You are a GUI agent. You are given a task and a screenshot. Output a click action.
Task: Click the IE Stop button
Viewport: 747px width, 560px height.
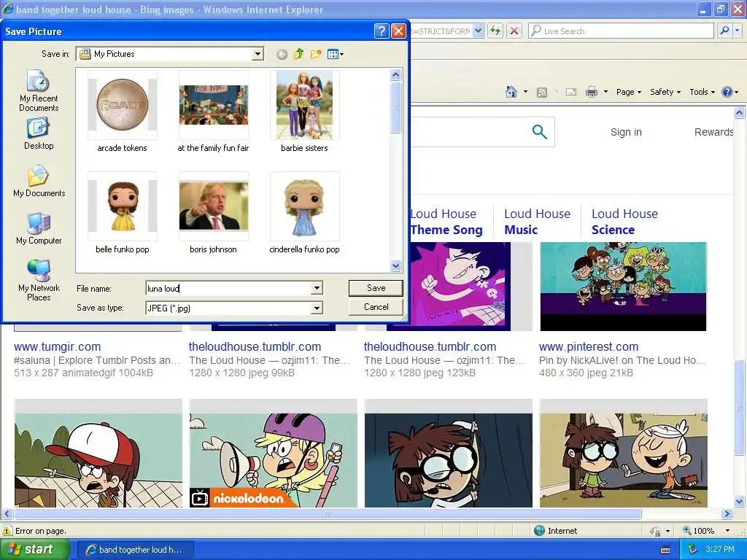pyautogui.click(x=514, y=31)
